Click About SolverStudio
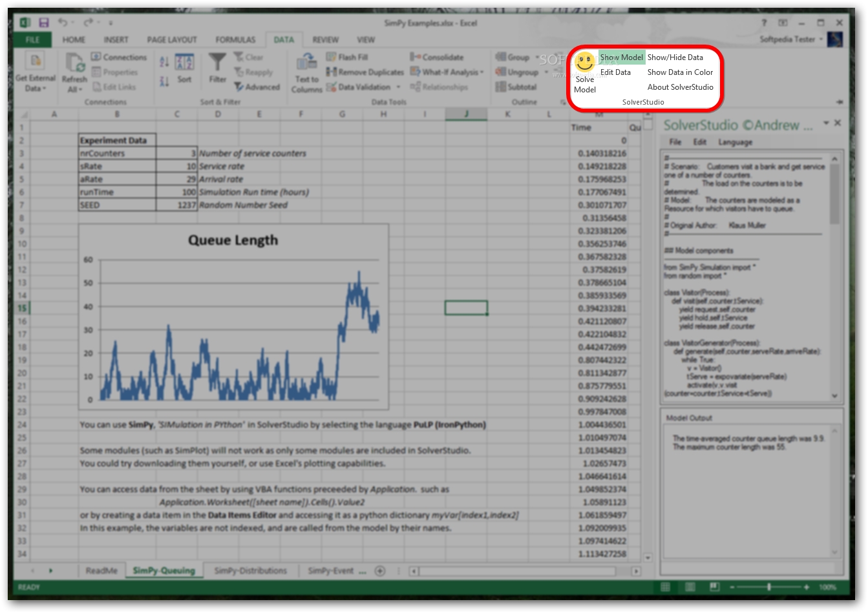Image resolution: width=868 pixels, height=613 pixels. [681, 87]
